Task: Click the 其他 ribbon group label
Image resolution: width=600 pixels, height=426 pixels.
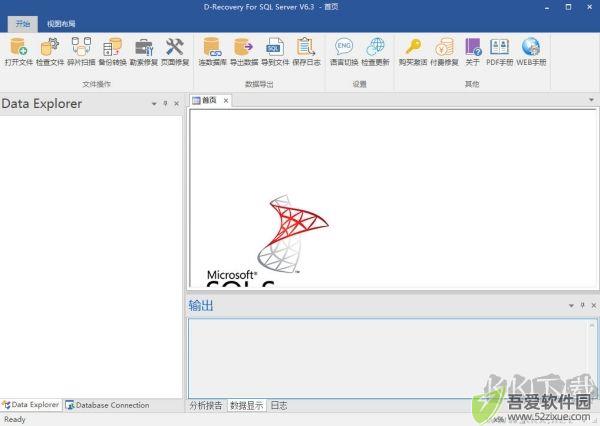Action: tap(472, 84)
